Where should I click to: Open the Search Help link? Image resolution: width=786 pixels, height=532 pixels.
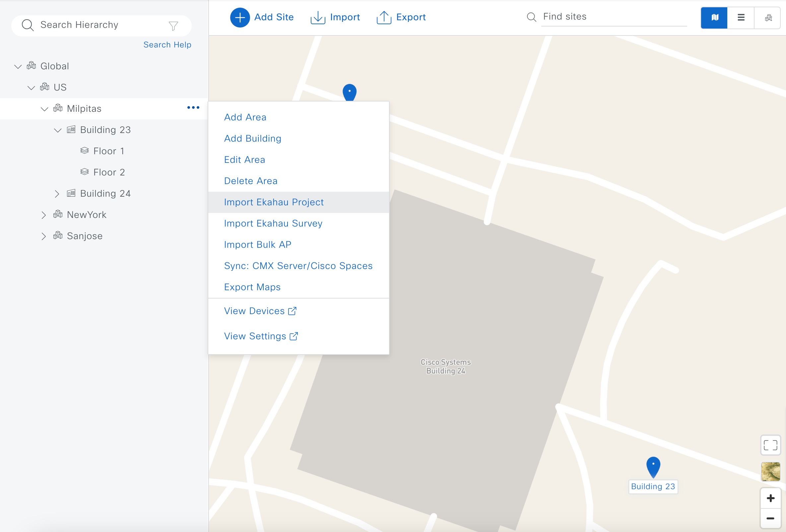click(167, 44)
